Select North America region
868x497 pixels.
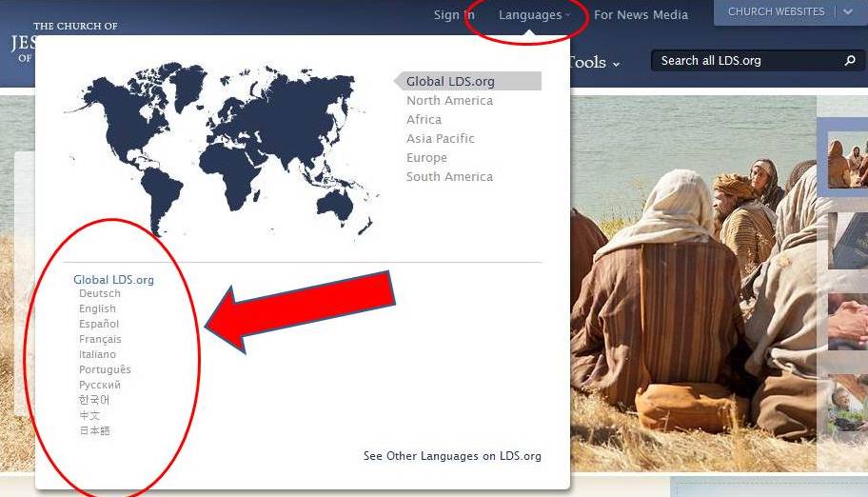tap(449, 101)
